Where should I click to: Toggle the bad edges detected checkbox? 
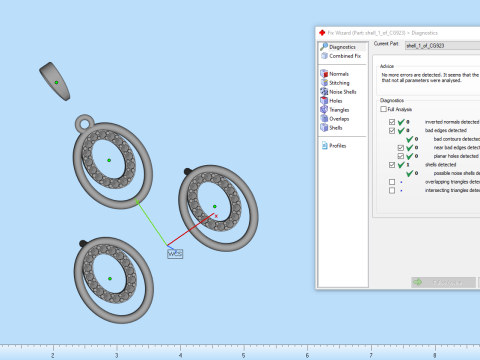click(x=392, y=130)
